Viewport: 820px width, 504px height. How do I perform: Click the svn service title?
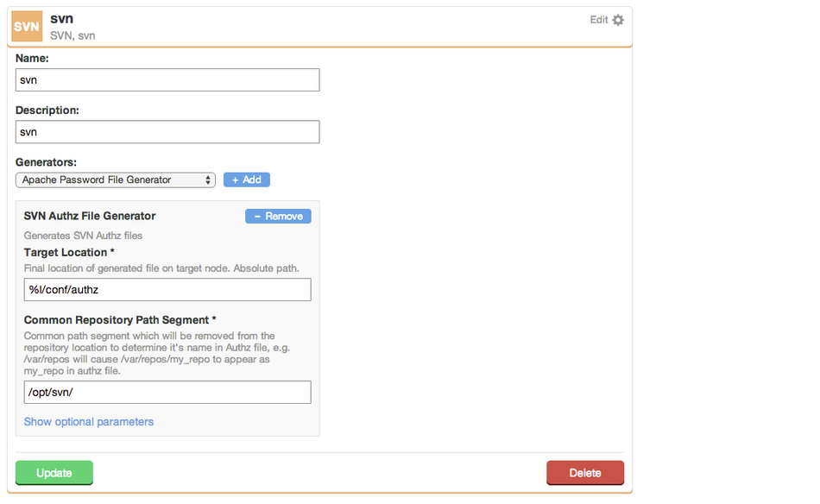61,19
